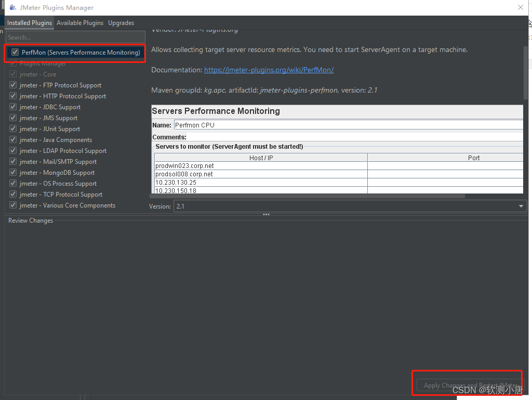Select jmeter - TCP Protocol Support entry

61,194
